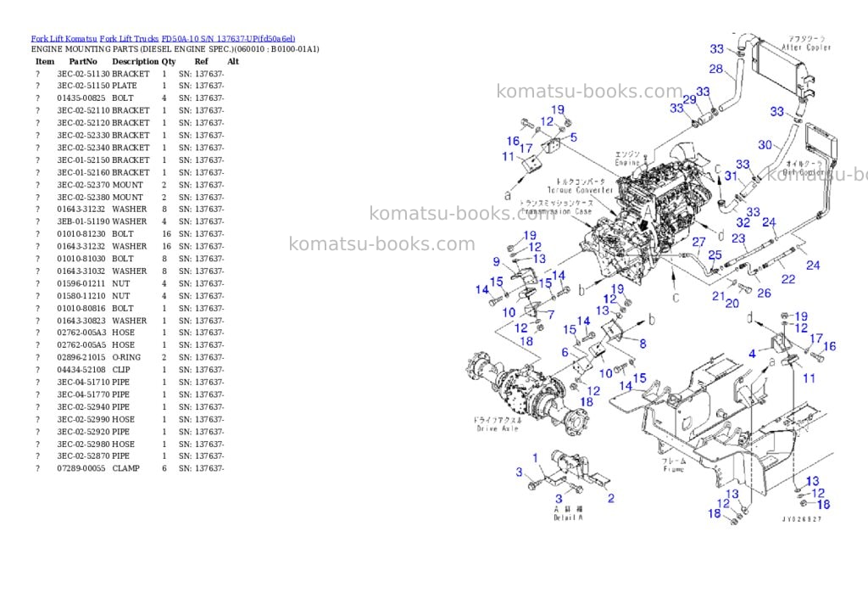
Task: Click callout number 22 on the pipe
Action: (788, 279)
